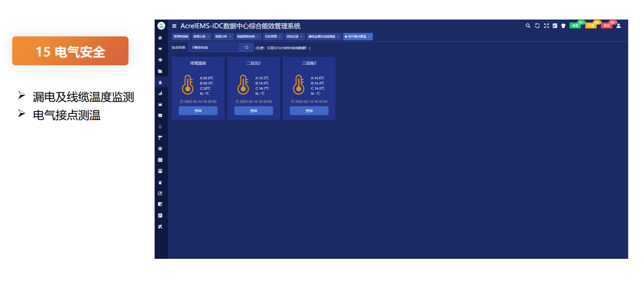Close the 任务管理 tab
Image resolution: width=644 pixels, height=293 pixels.
[x=279, y=36]
